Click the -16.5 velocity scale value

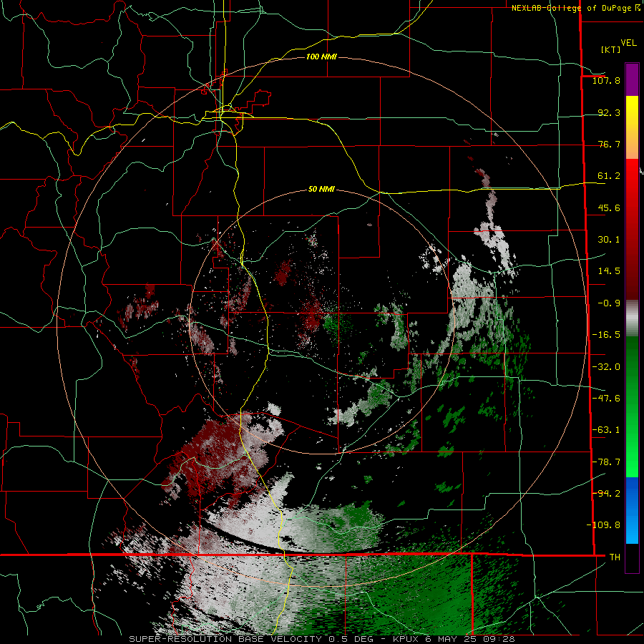point(606,335)
